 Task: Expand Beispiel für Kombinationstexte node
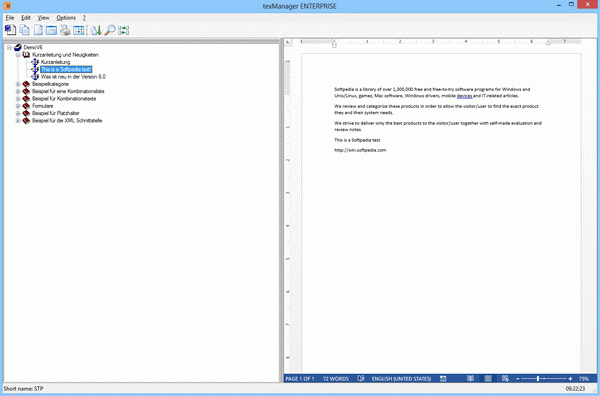point(18,99)
